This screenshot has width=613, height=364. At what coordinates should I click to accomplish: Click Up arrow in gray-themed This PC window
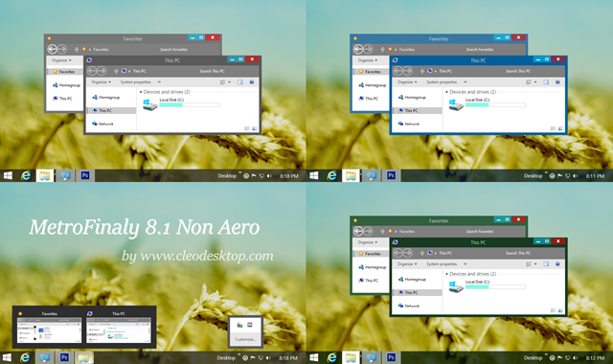tap(116, 71)
